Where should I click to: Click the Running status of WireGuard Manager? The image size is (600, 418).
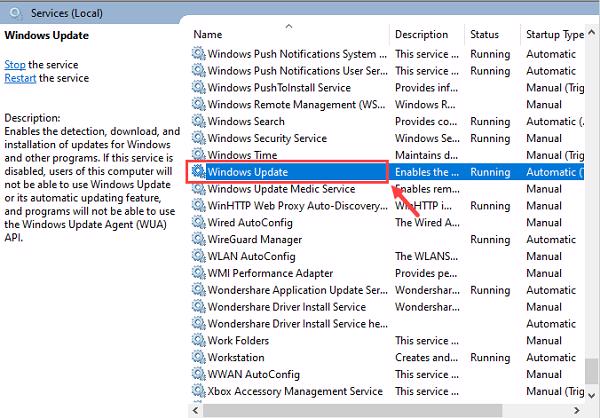[x=490, y=240]
